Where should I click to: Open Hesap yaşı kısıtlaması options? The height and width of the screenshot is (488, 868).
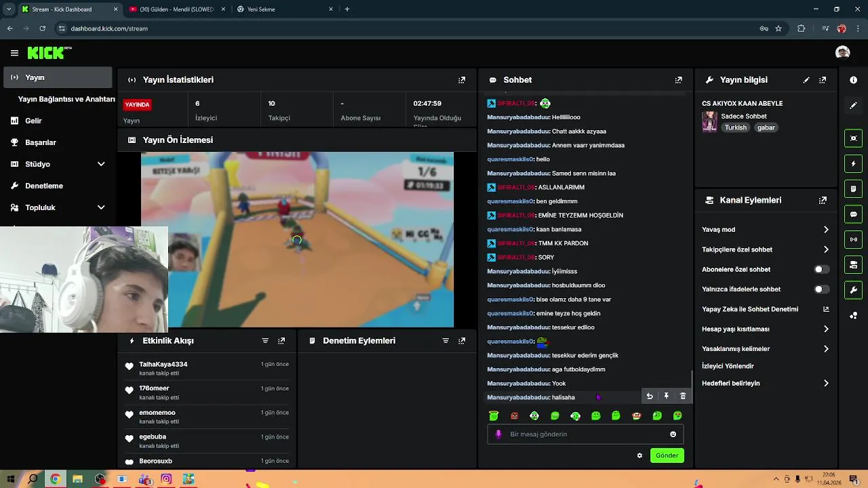pyautogui.click(x=765, y=329)
